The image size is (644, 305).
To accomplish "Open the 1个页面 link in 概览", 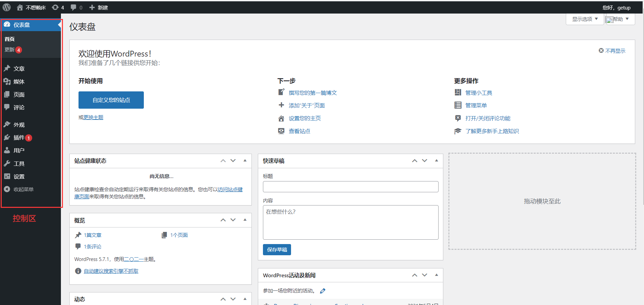I will tap(179, 235).
